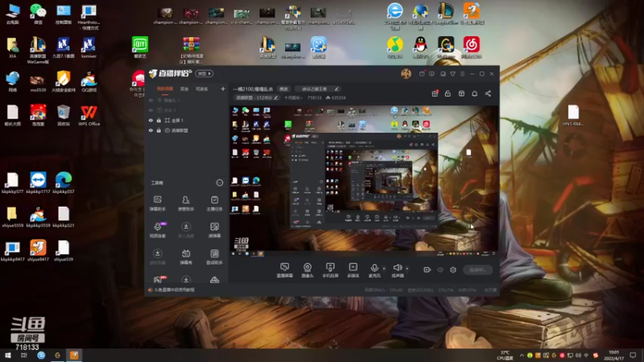
Task: Click the 麦克风 microphone icon
Action: click(374, 269)
